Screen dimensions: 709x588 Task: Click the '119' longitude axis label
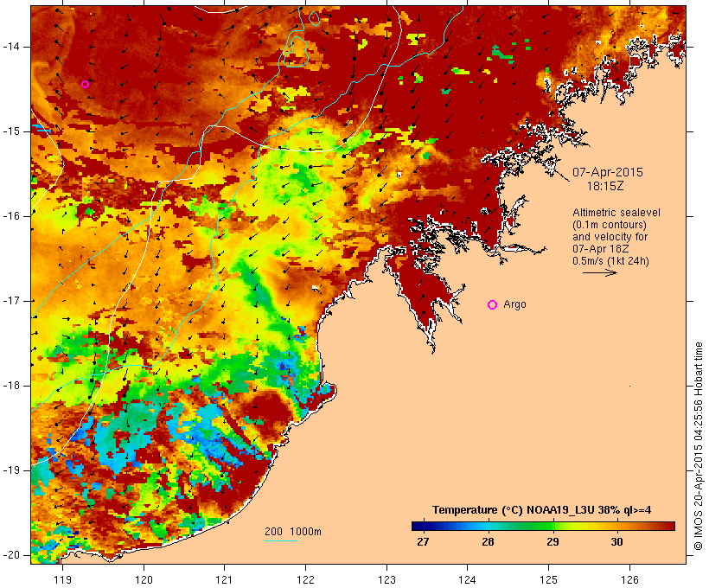tap(62, 579)
